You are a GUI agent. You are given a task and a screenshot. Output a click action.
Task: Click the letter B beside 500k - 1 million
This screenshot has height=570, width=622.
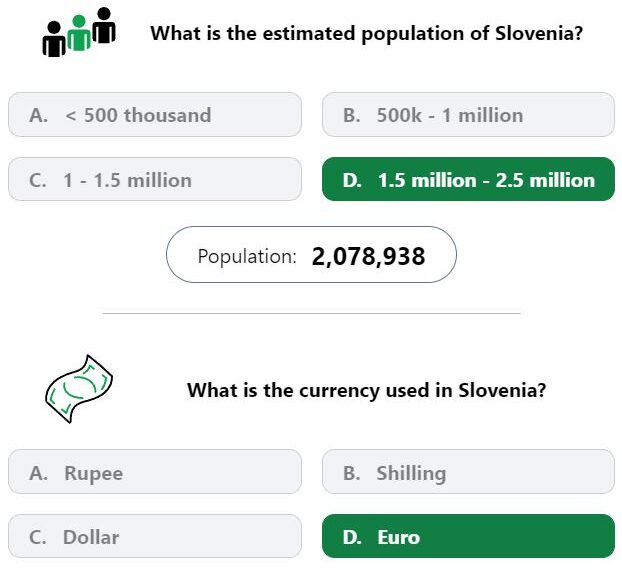tap(351, 115)
